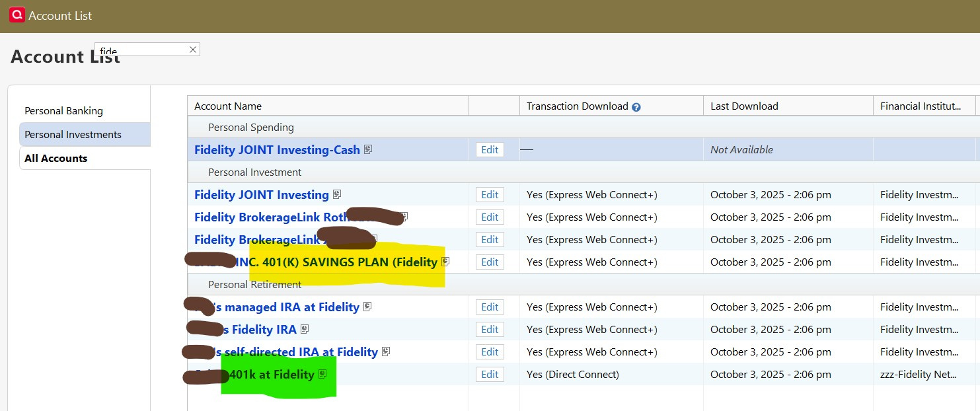Edit the Fidelity BrokerageLink Roth account
This screenshot has width=980, height=411.
(x=490, y=217)
